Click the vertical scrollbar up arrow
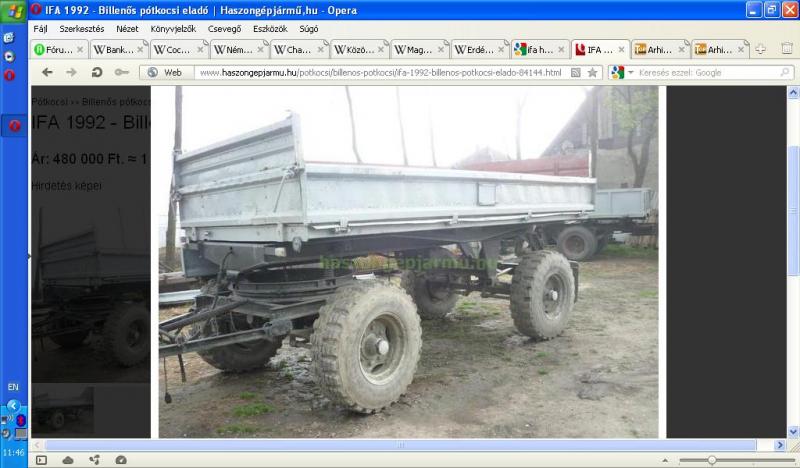The width and height of the screenshot is (800, 468). (793, 92)
